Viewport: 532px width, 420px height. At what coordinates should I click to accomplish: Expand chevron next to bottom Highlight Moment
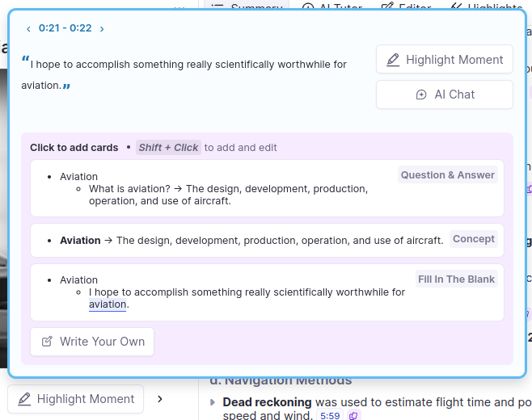click(159, 399)
